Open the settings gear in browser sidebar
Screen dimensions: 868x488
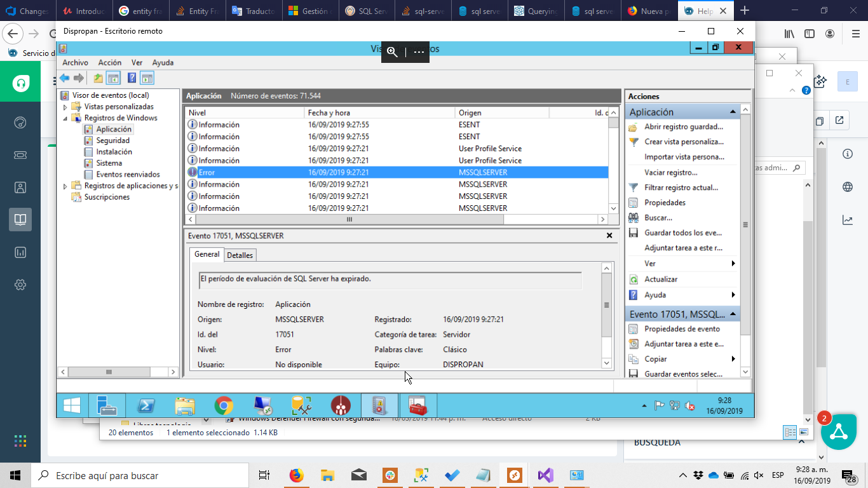[20, 285]
